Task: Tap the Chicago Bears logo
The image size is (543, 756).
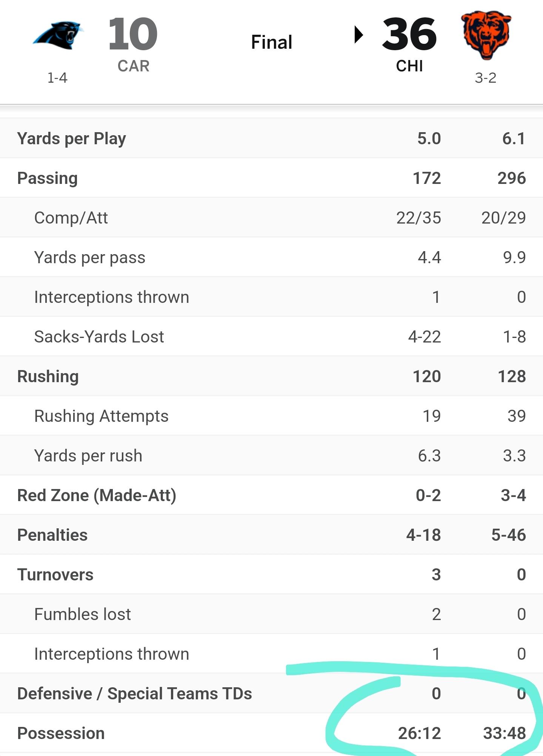Action: click(x=486, y=35)
